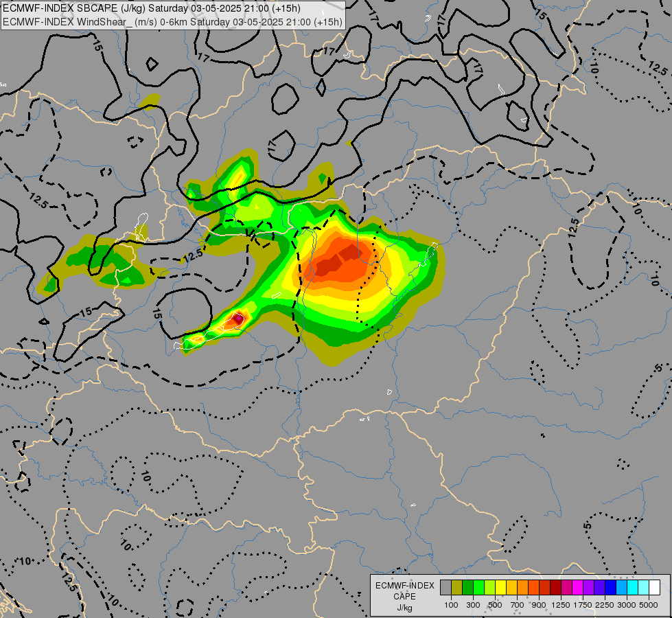Click the legend value 2250
The image size is (672, 618).
(x=605, y=605)
